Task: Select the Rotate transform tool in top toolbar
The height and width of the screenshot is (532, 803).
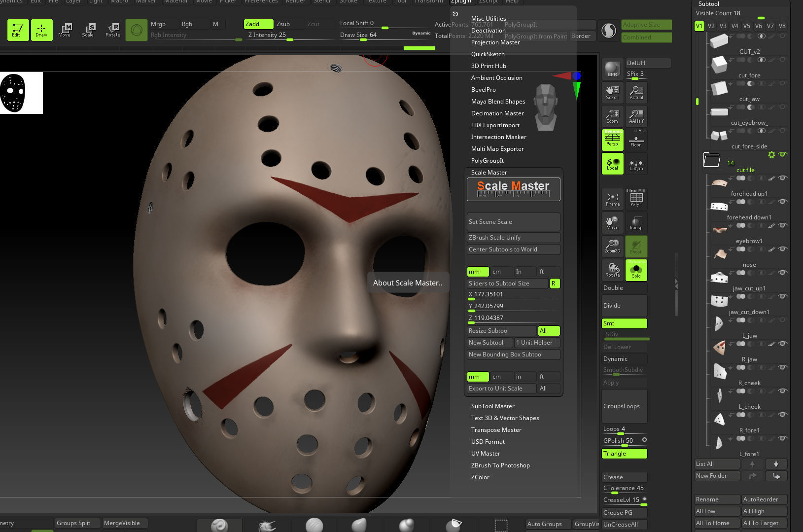Action: point(112,30)
